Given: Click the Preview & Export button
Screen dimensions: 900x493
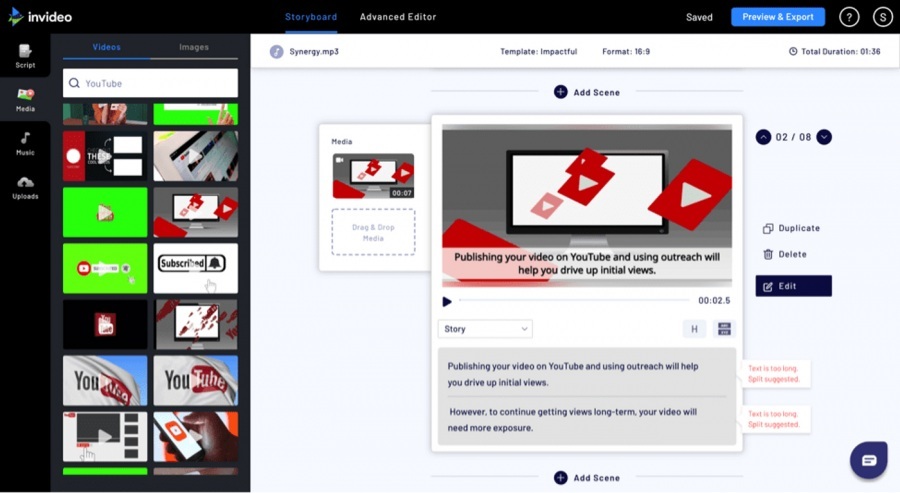Looking at the screenshot, I should 778,17.
